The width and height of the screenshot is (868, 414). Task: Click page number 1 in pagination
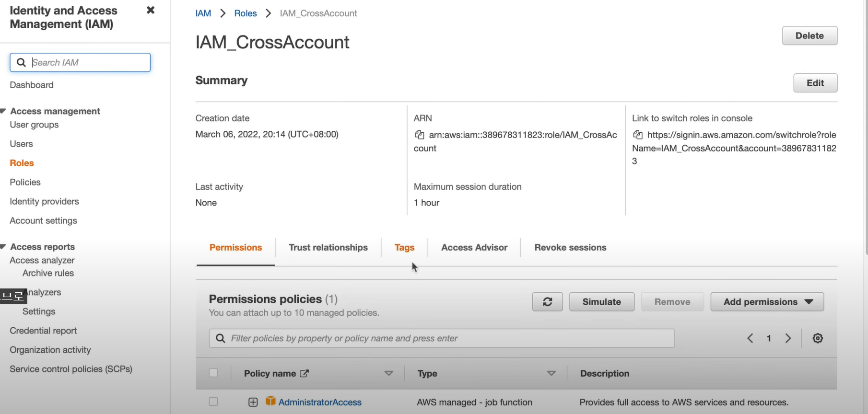click(769, 338)
